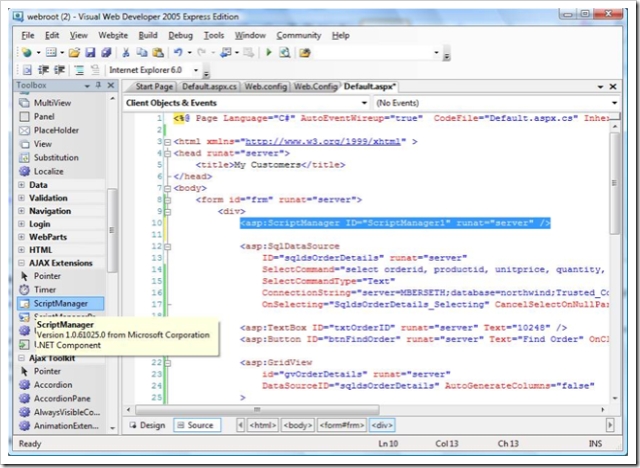Viewport: 640px width, 468px height.
Task: Open the Community menu
Action: (299, 35)
